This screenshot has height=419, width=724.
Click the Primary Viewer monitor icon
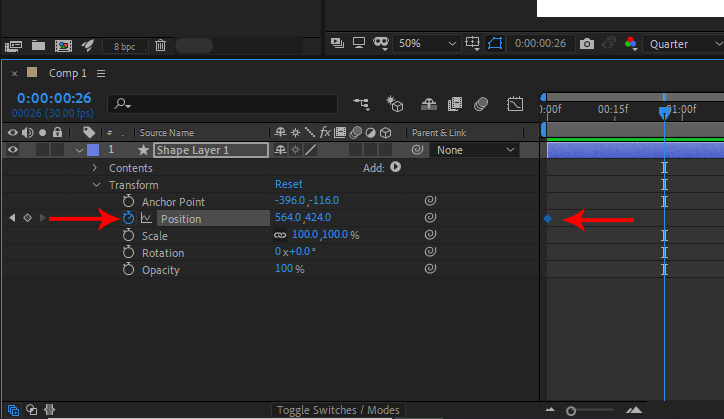(x=359, y=43)
